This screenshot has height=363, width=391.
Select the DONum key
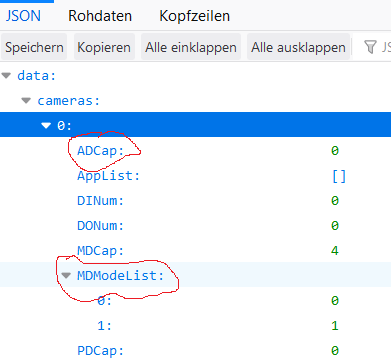point(100,226)
